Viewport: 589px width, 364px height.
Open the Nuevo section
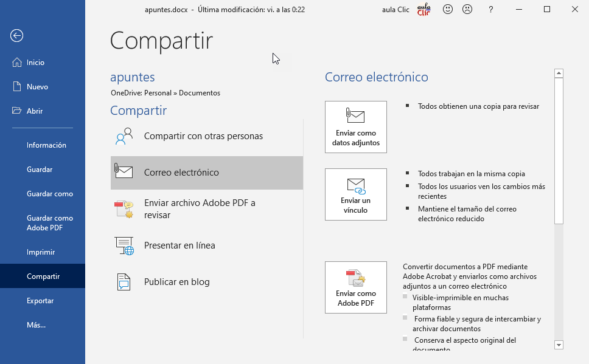click(37, 86)
